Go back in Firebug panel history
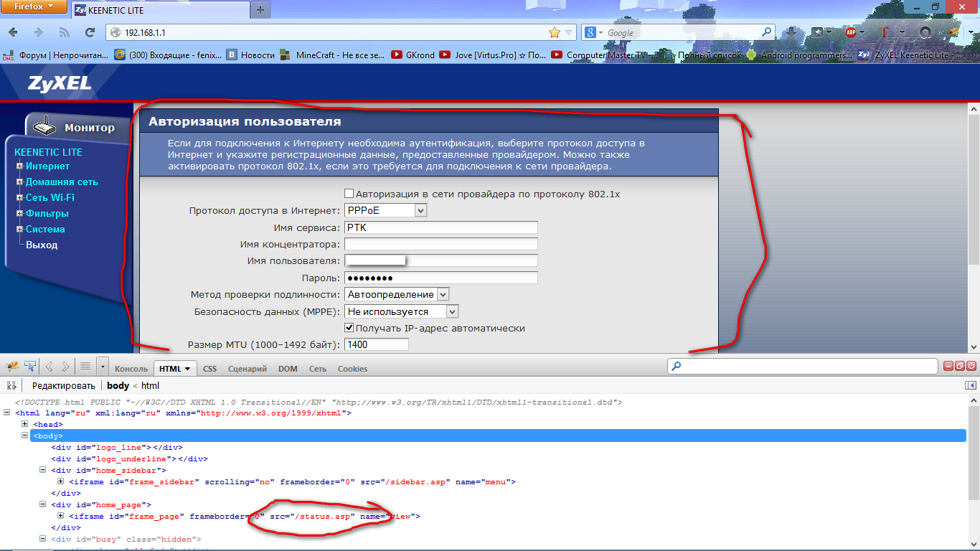 (50, 367)
